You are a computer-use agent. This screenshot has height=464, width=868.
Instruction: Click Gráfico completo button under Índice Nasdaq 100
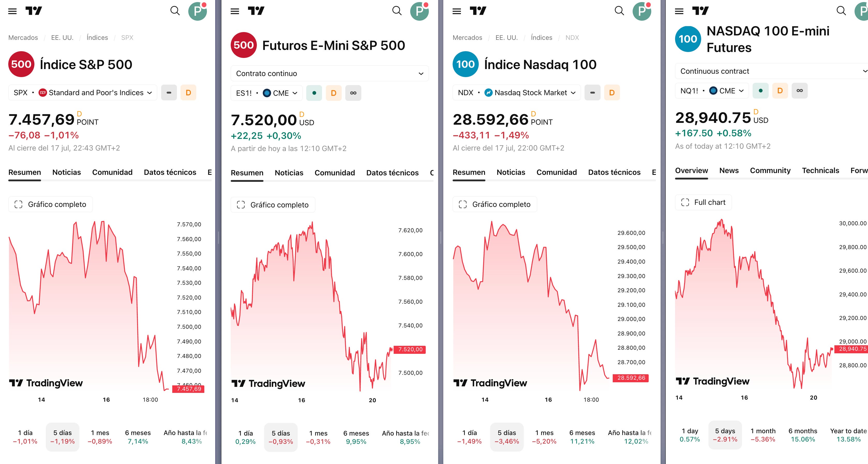pos(495,204)
